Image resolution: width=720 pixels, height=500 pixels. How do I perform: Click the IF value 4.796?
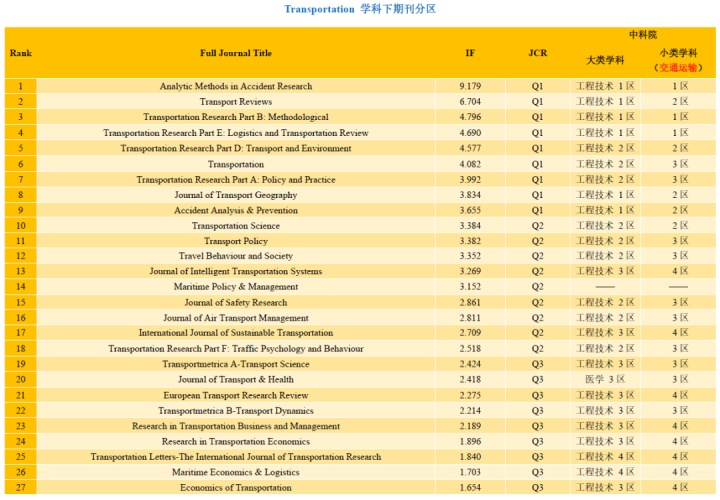click(470, 117)
